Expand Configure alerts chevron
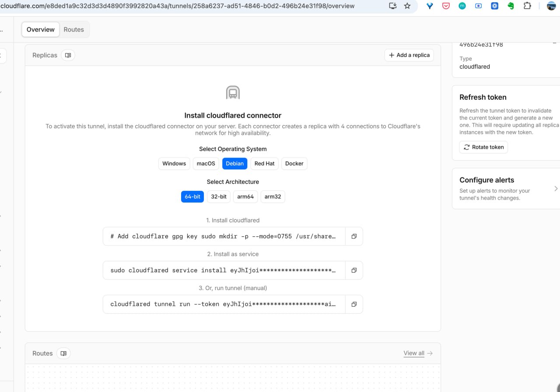Viewport: 560px width, 392px height. pyautogui.click(x=556, y=189)
